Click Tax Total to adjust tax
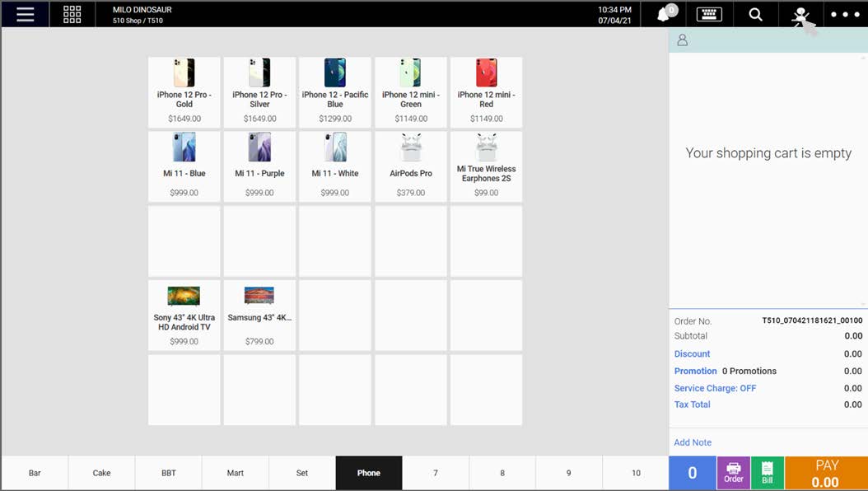The image size is (868, 491). (692, 404)
